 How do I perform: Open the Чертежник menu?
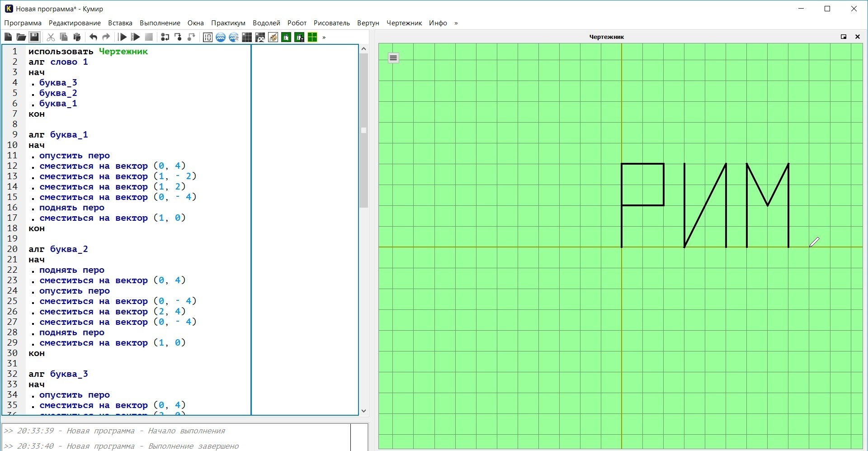(404, 23)
